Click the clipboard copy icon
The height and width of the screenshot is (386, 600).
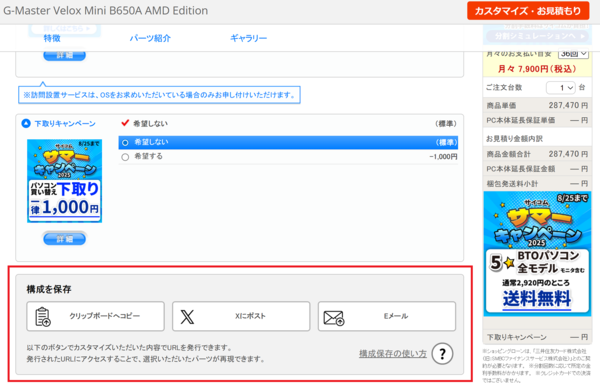pyautogui.click(x=43, y=317)
